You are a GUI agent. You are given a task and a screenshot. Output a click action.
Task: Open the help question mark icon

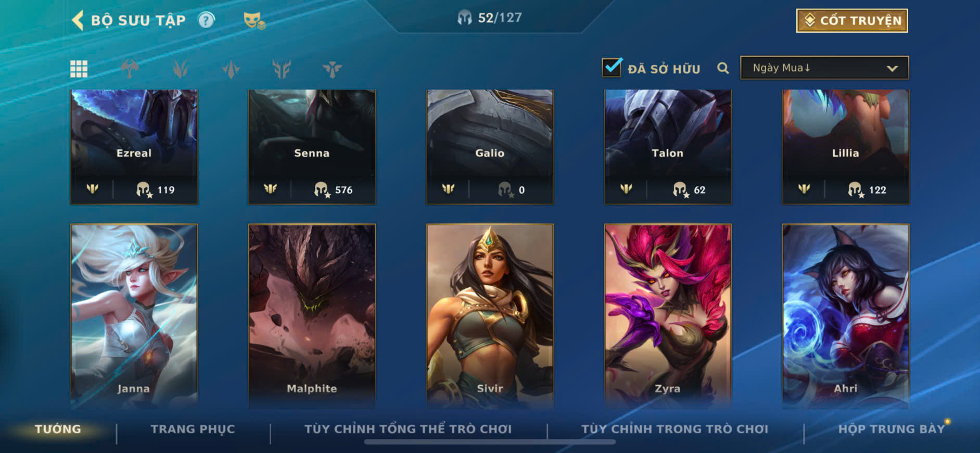(x=207, y=20)
